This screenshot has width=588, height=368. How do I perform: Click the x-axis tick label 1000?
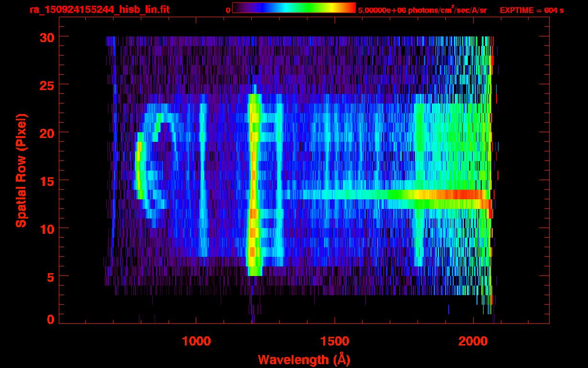point(196,341)
